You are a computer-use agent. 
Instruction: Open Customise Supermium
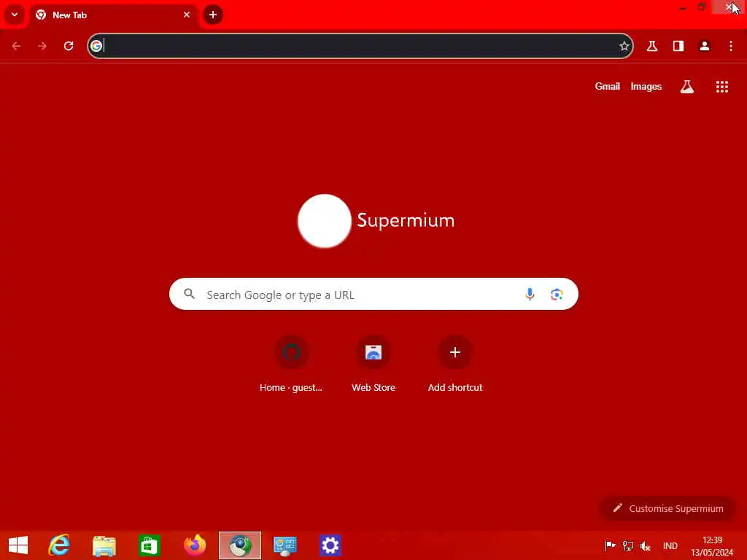[x=668, y=508]
